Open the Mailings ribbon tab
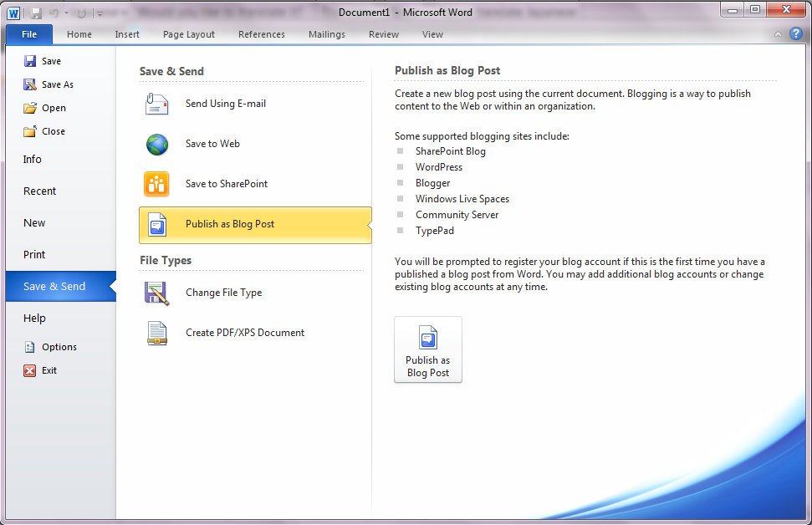The width and height of the screenshot is (812, 525). tap(326, 34)
